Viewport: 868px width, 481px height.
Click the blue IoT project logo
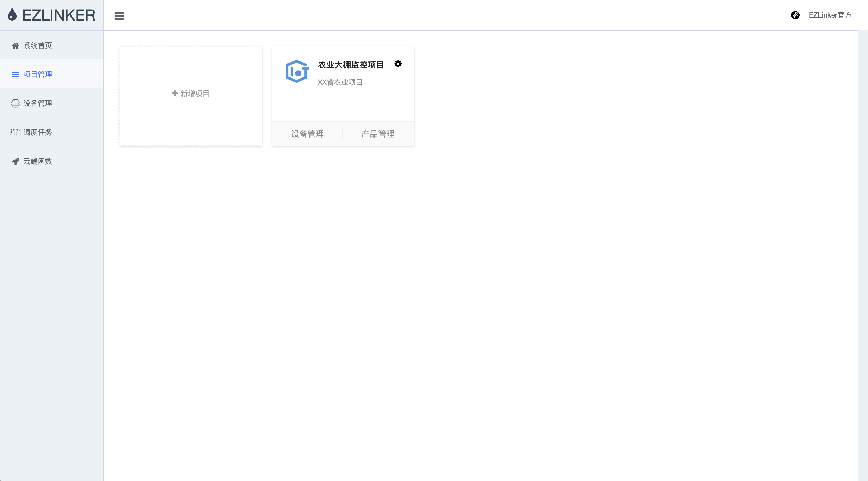(x=297, y=71)
